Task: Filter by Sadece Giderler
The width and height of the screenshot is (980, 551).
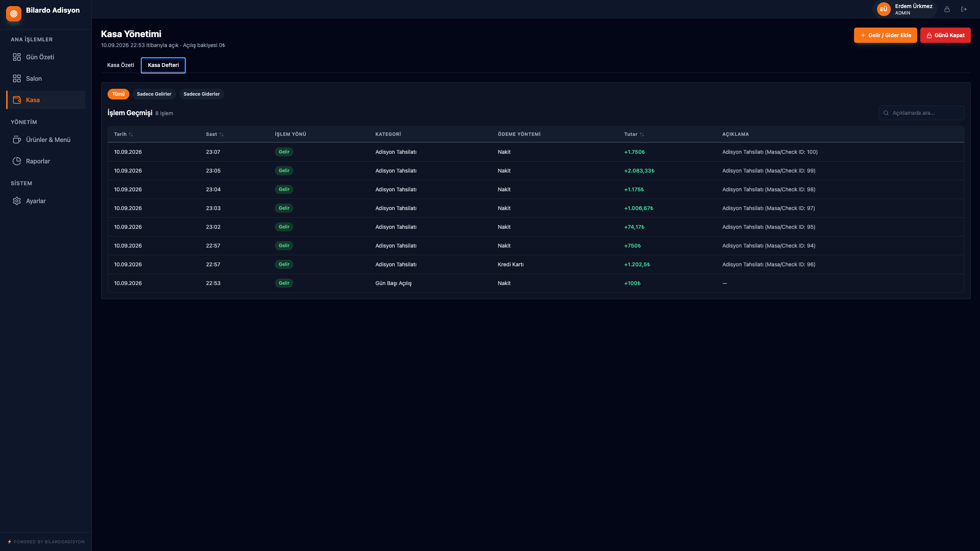Action: click(201, 94)
